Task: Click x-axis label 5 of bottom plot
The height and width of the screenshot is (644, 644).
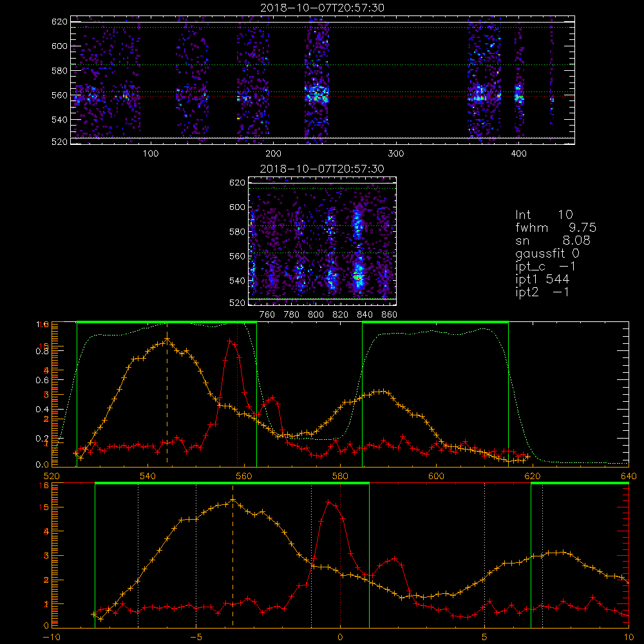Action: tap(485, 638)
